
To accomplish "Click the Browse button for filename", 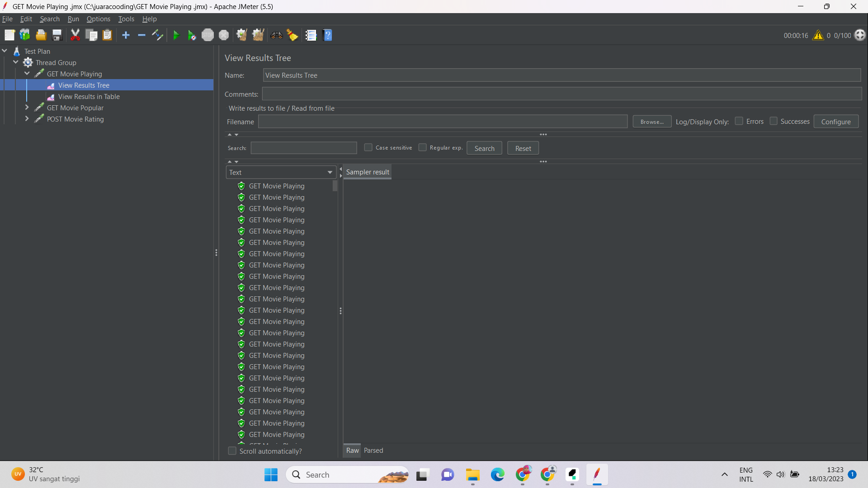I will (x=652, y=121).
